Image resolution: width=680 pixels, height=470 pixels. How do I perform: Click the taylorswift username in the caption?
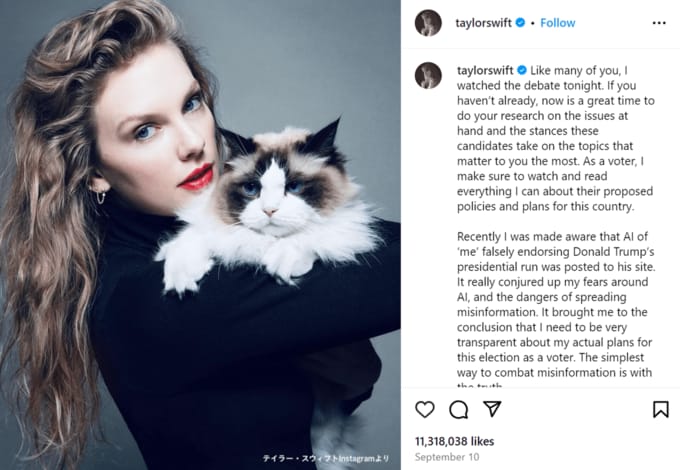pyautogui.click(x=485, y=70)
